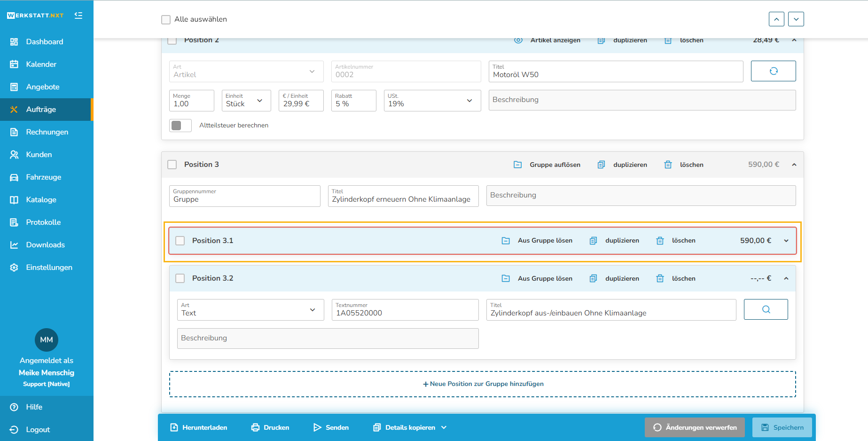Click Neue Position zur Gruppe hinzufügen
The width and height of the screenshot is (868, 441).
click(483, 384)
